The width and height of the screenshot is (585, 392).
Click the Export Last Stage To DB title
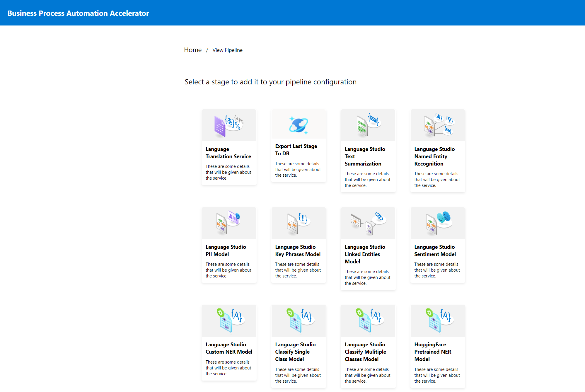coord(296,150)
